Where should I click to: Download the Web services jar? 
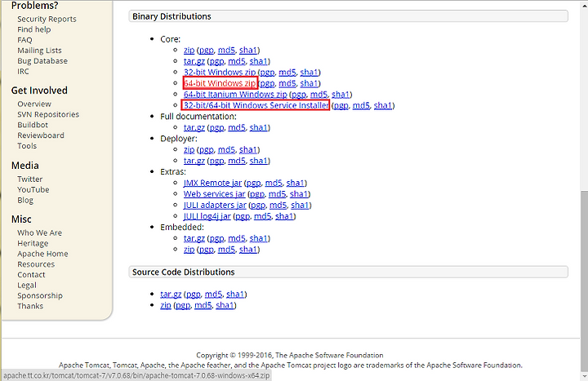coord(214,193)
